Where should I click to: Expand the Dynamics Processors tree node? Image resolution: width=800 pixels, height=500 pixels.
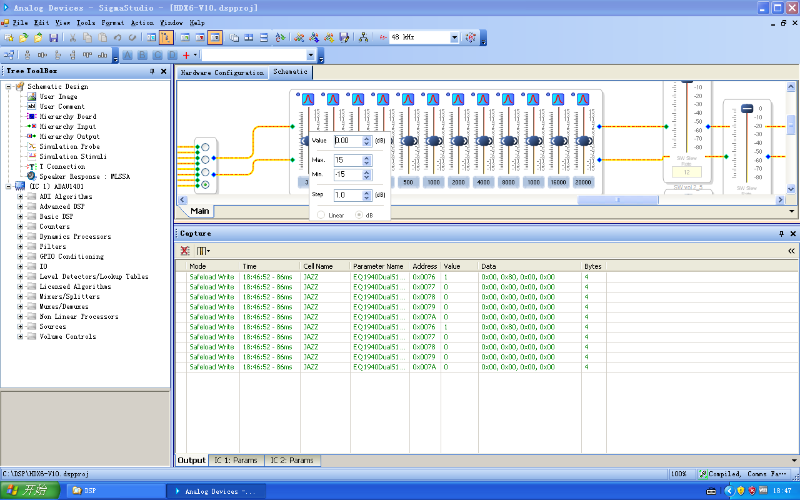tap(20, 236)
